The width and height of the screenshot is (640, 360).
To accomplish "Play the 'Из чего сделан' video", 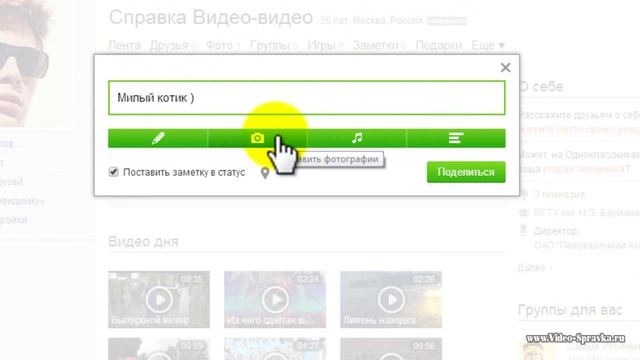I will tap(275, 300).
